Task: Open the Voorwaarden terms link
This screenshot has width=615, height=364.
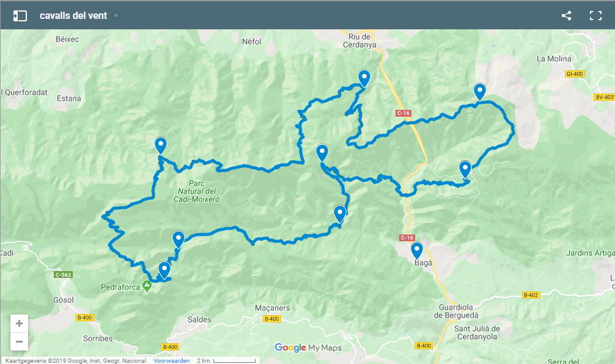Action: [x=171, y=360]
